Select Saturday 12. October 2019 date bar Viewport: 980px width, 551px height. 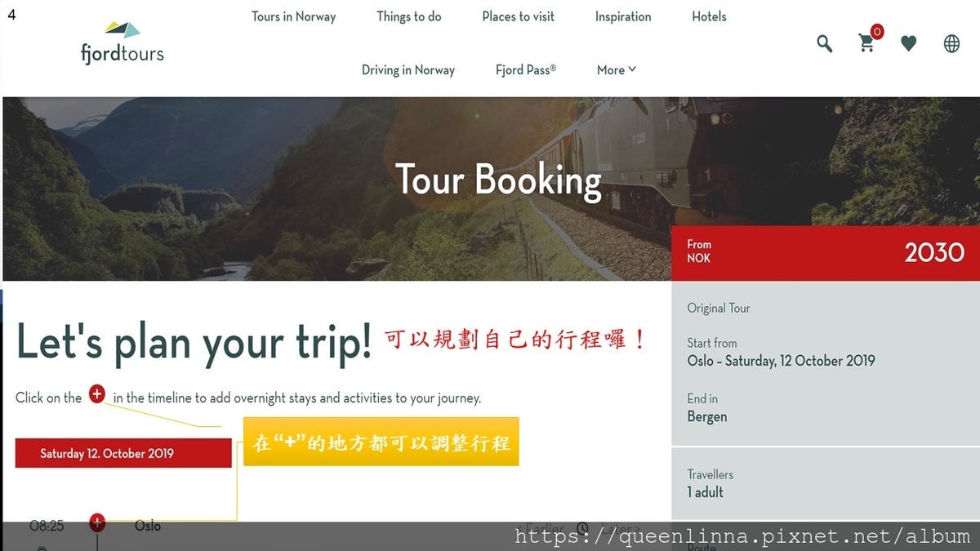[123, 453]
